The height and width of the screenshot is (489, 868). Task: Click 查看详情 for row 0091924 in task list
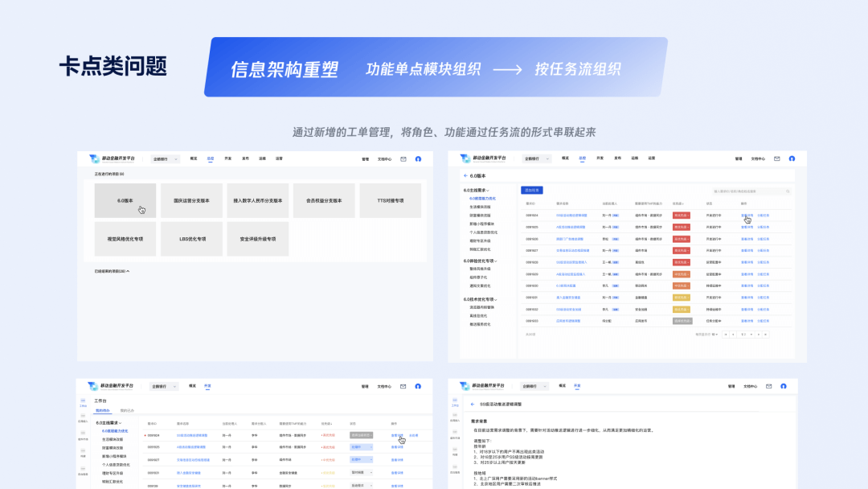coord(747,216)
